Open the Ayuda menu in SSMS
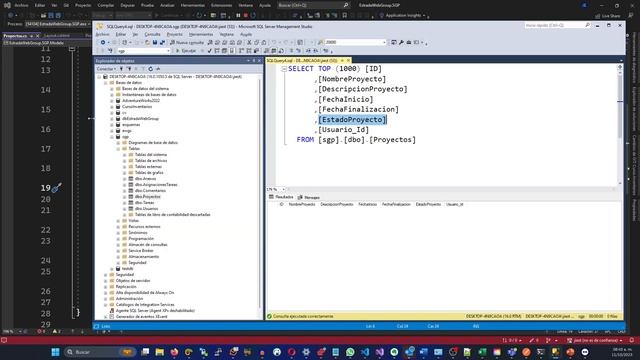This screenshot has height=360, width=640. coord(246,35)
